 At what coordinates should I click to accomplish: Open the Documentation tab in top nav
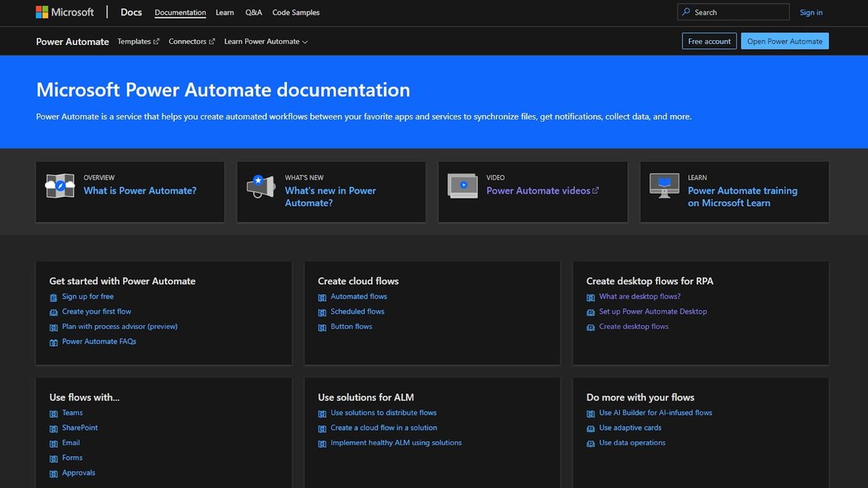180,12
